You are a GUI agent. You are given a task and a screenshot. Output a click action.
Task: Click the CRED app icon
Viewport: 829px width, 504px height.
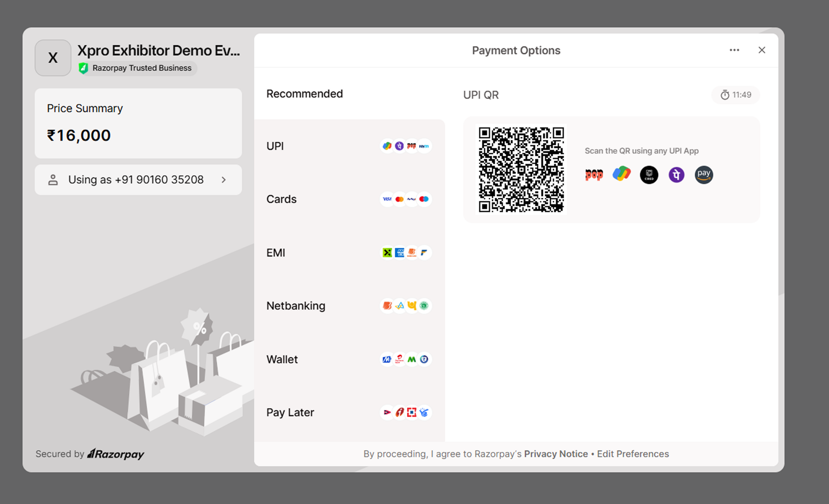[649, 175]
